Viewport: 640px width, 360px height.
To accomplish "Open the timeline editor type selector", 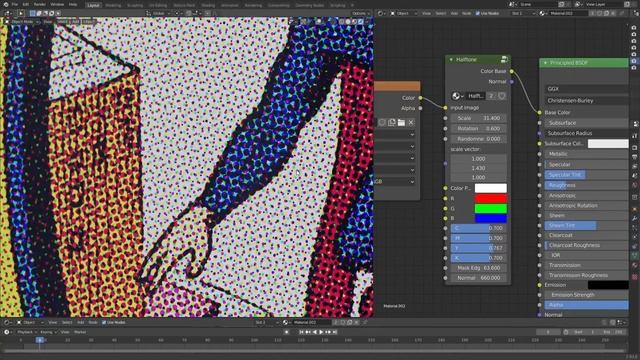I will (7, 332).
